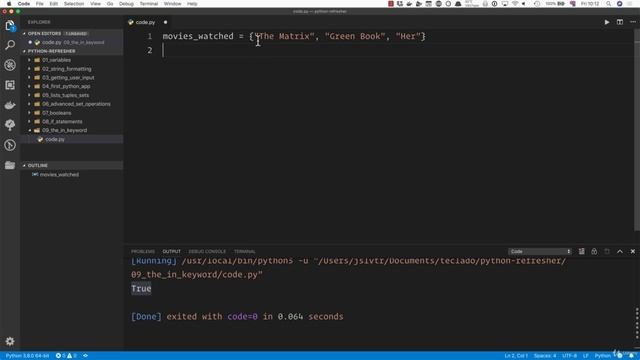The image size is (640, 360).
Task: Open the editor More Actions ellipsis
Action: [x=633, y=22]
